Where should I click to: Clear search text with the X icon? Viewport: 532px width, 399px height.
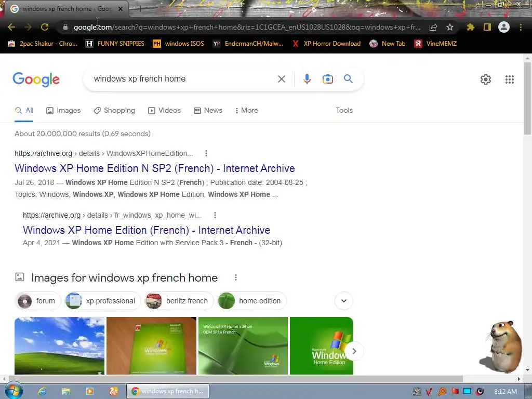click(281, 79)
